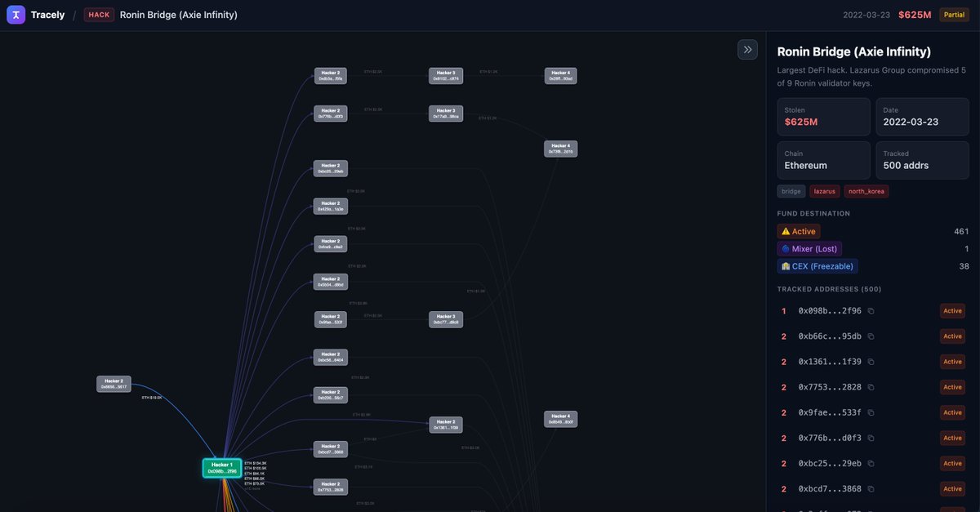Click address text 0x7753...2828 in list
This screenshot has width=980, height=512.
pos(830,387)
